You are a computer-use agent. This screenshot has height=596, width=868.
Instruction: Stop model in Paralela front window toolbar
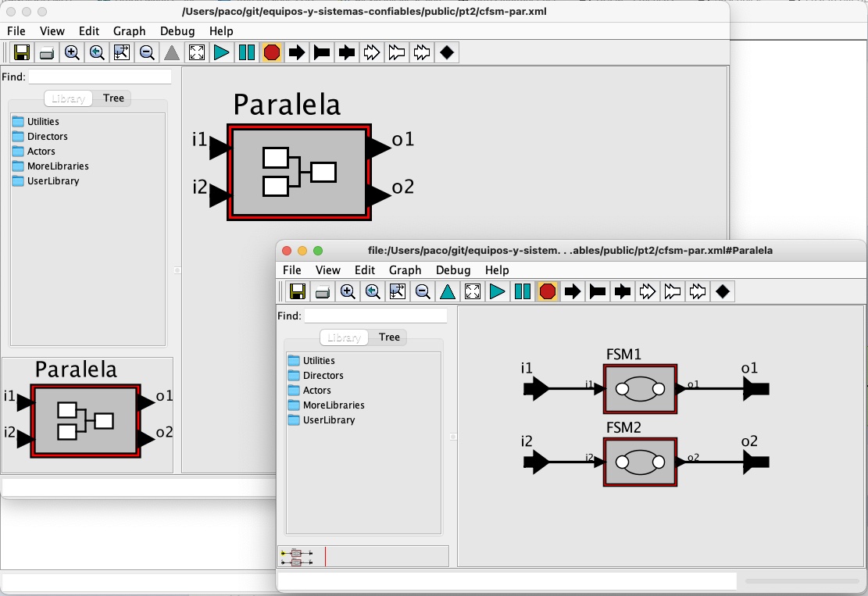(548, 291)
